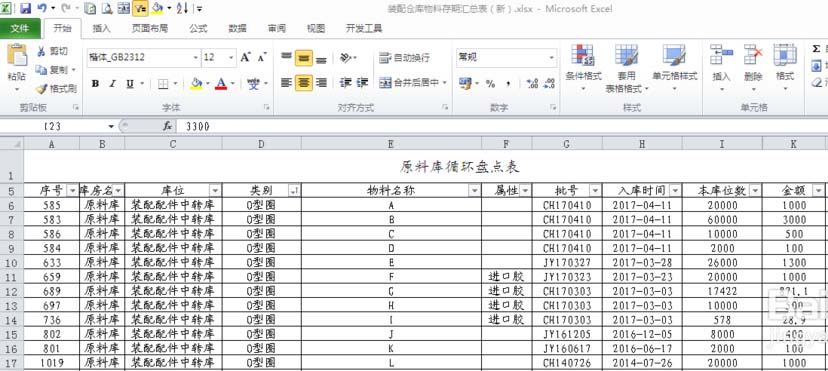Open 条件格式 conditional formatting
The height and width of the screenshot is (371, 828).
point(584,69)
